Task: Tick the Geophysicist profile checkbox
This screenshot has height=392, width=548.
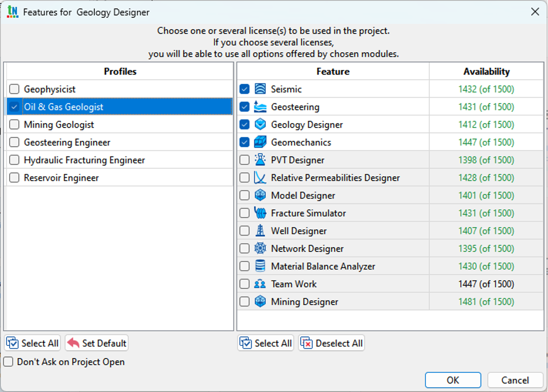Action: (x=14, y=89)
